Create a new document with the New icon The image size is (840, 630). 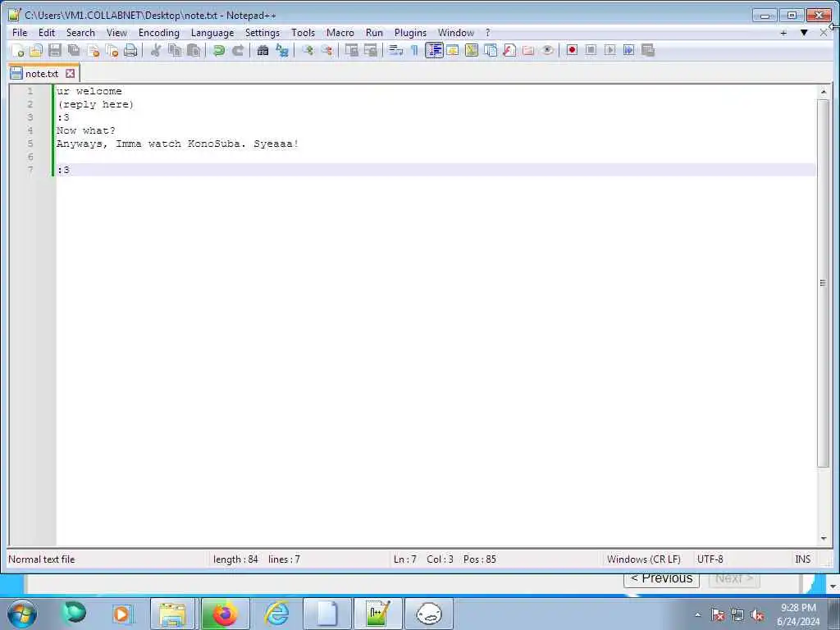[x=18, y=50]
